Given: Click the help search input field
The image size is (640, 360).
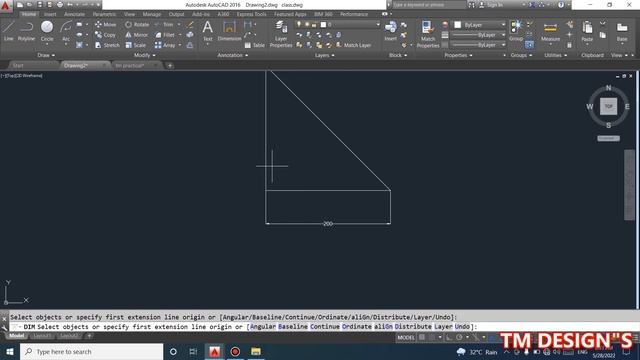Looking at the screenshot, I should click(428, 5).
